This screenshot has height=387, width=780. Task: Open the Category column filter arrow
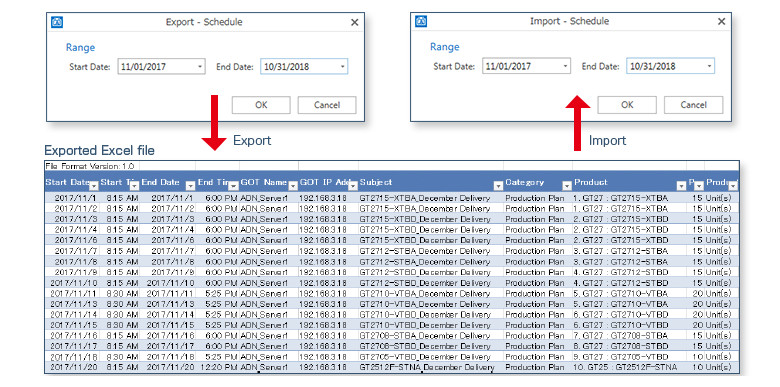[x=567, y=186]
